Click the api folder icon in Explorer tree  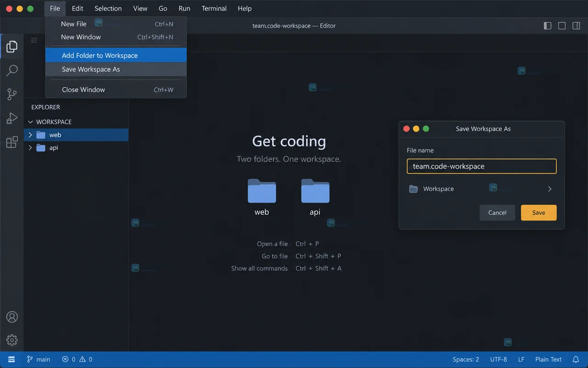41,148
